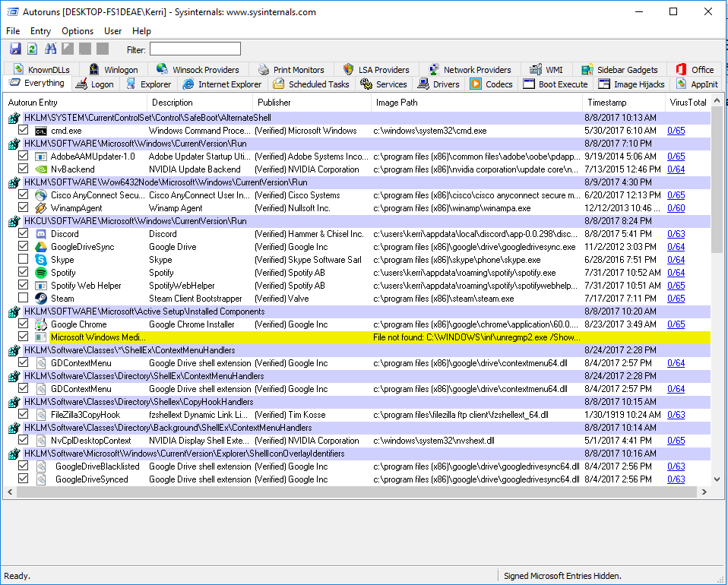Image resolution: width=728 pixels, height=585 pixels.
Task: Click the GoogleDriveSynced entry icon
Action: point(41,479)
